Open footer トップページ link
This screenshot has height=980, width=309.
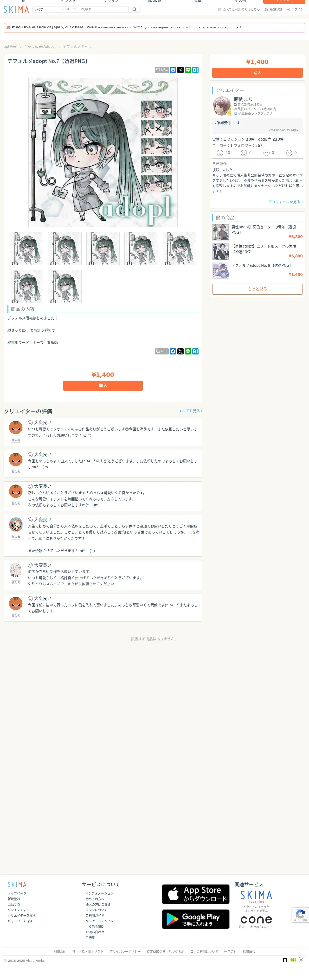tap(17, 893)
